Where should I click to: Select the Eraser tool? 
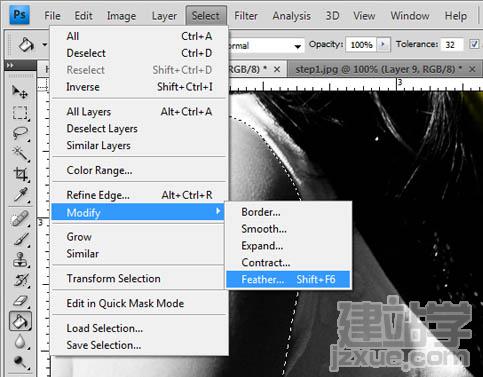[x=20, y=301]
